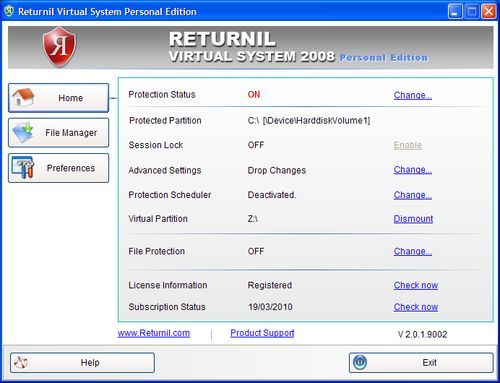This screenshot has width=500, height=383.
Task: Click the title bar shield icon
Action: pyautogui.click(x=9, y=11)
